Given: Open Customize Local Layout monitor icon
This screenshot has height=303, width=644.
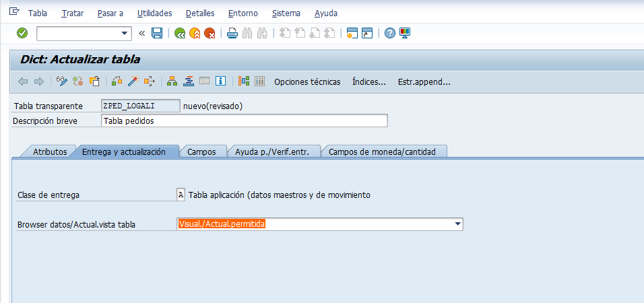Looking at the screenshot, I should pyautogui.click(x=405, y=33).
